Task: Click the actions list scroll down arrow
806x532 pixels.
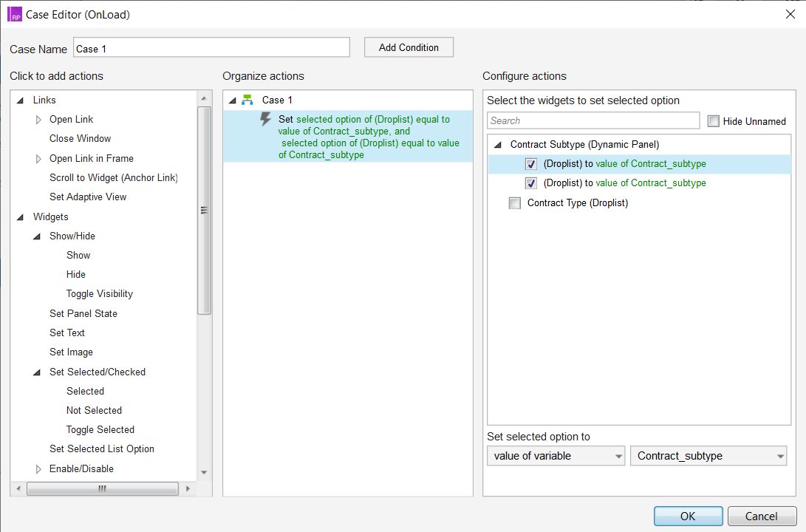Action: (204, 472)
